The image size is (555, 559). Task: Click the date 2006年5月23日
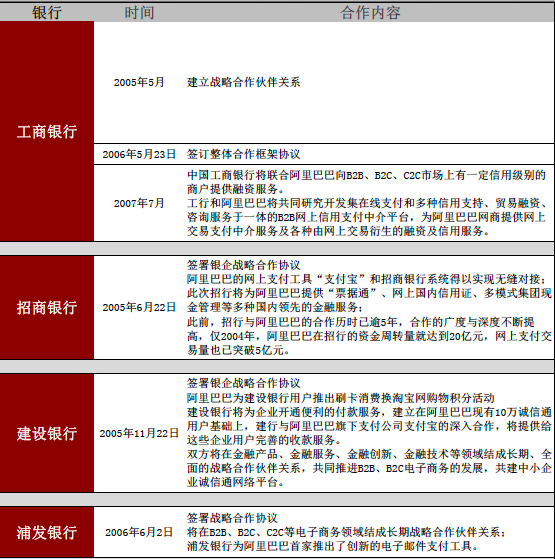click(x=139, y=154)
